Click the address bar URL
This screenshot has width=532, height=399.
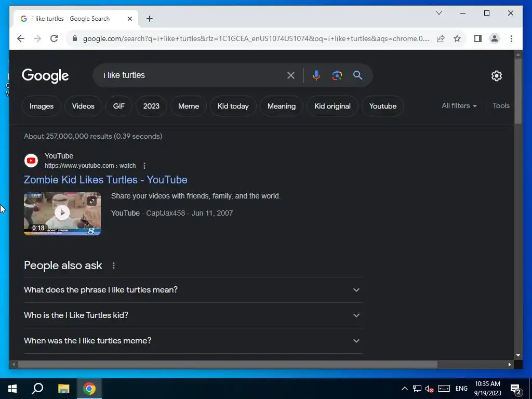point(256,38)
